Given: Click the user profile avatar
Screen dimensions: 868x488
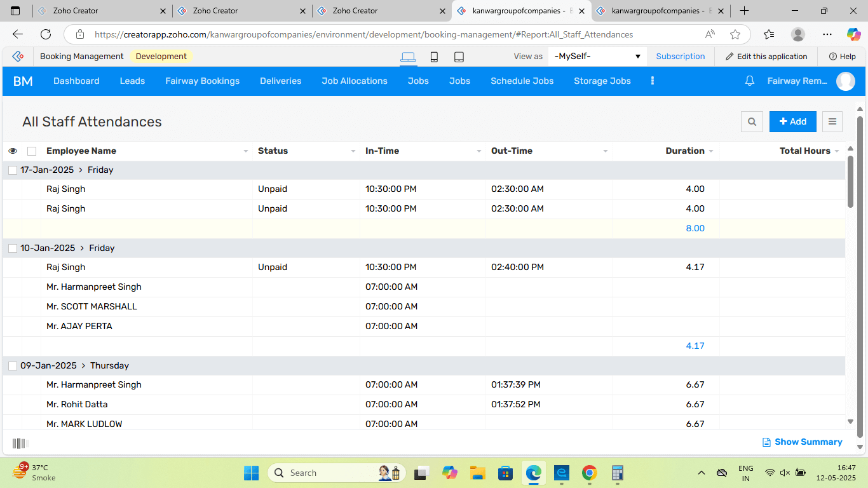Looking at the screenshot, I should click(x=845, y=81).
